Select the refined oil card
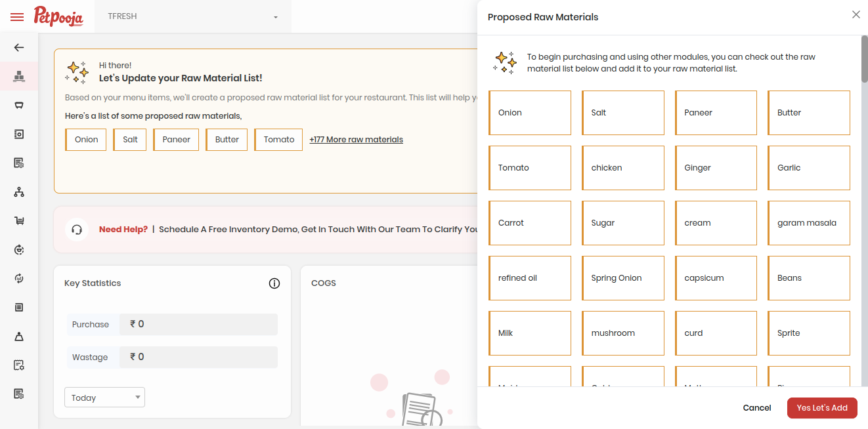868x429 pixels. (x=530, y=278)
